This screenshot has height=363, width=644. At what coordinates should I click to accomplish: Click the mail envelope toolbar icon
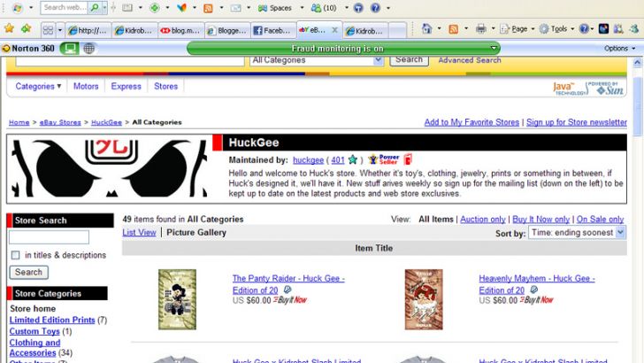point(235,8)
